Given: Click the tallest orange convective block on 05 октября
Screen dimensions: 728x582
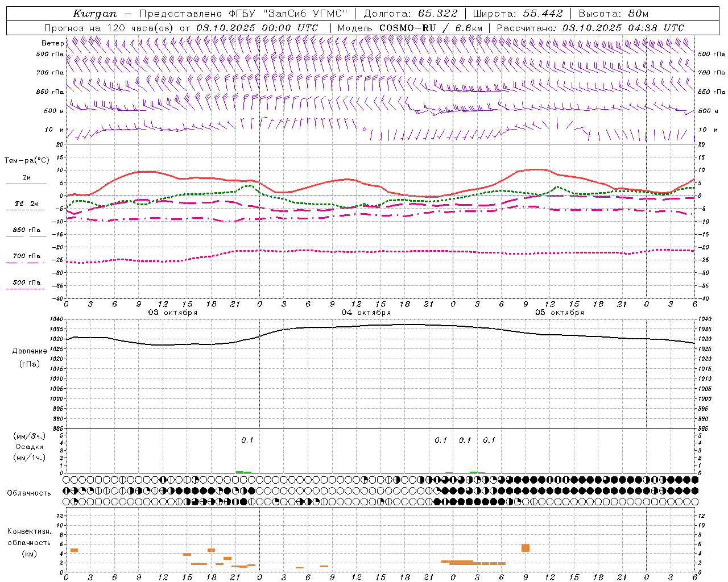Looking at the screenshot, I should 526,548.
